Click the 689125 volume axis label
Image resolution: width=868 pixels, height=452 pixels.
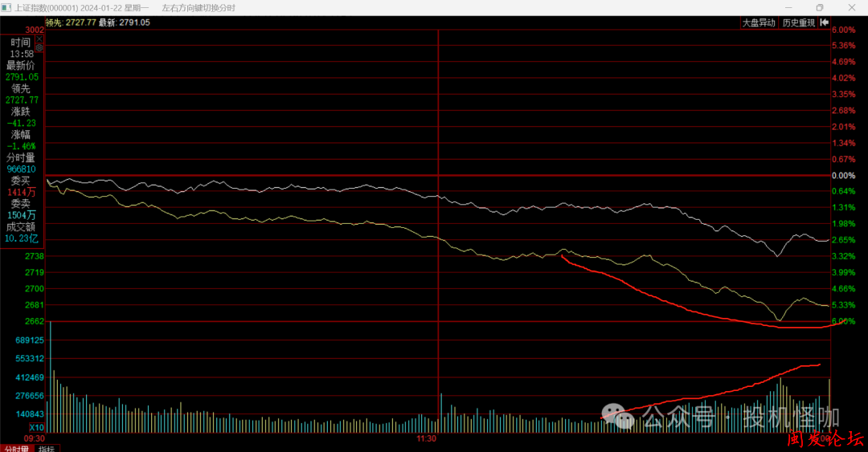pos(30,340)
